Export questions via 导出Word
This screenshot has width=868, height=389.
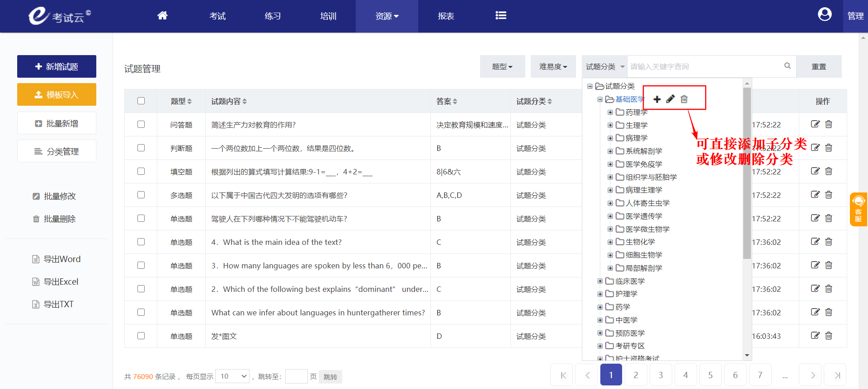tap(57, 259)
